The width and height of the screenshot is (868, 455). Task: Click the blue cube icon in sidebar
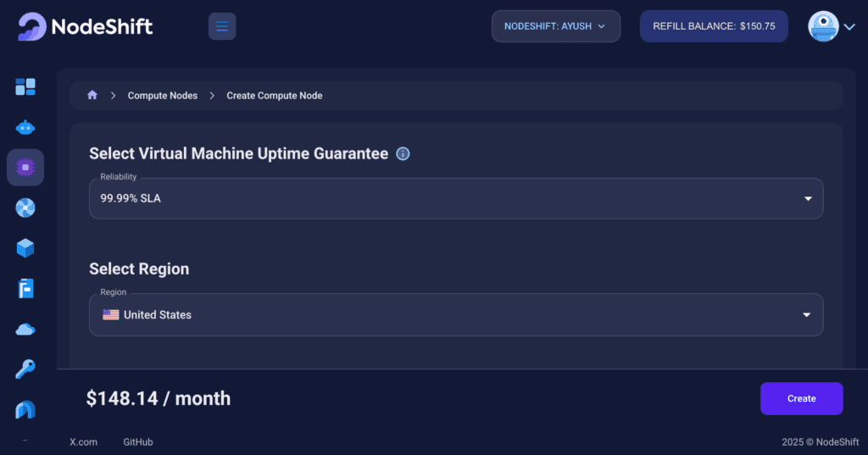pos(25,248)
